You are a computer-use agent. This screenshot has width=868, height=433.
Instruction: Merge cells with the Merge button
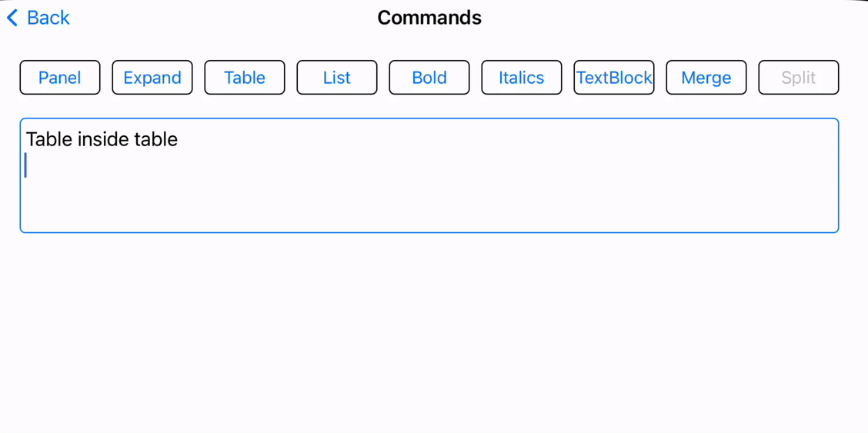click(706, 78)
